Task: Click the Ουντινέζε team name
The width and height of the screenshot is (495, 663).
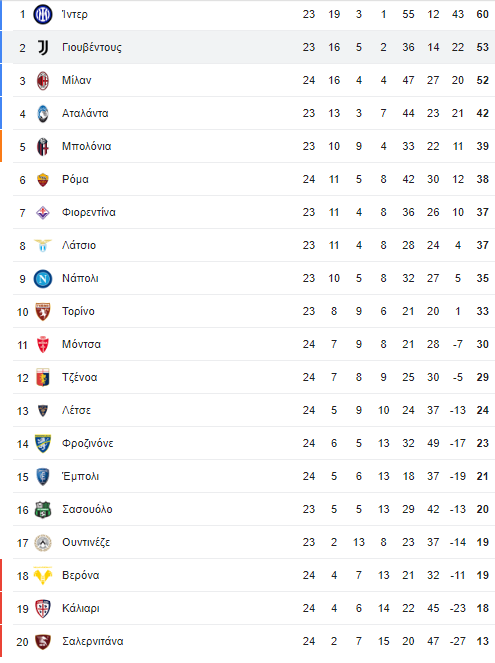Action: point(86,542)
